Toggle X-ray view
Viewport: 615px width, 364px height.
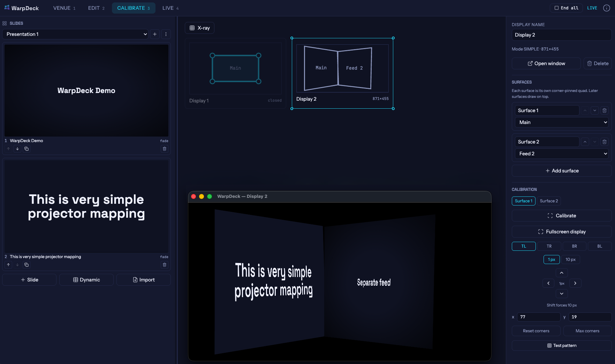tap(199, 28)
